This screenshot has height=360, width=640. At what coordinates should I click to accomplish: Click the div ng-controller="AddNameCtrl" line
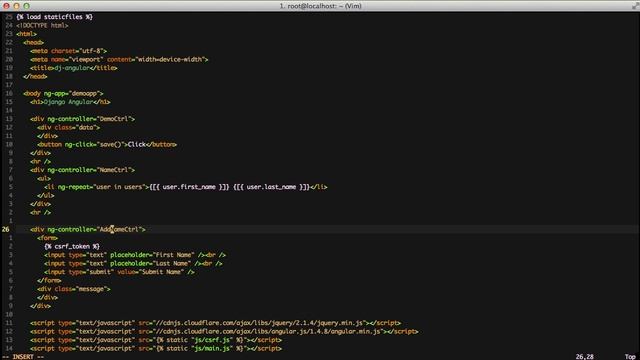point(88,229)
